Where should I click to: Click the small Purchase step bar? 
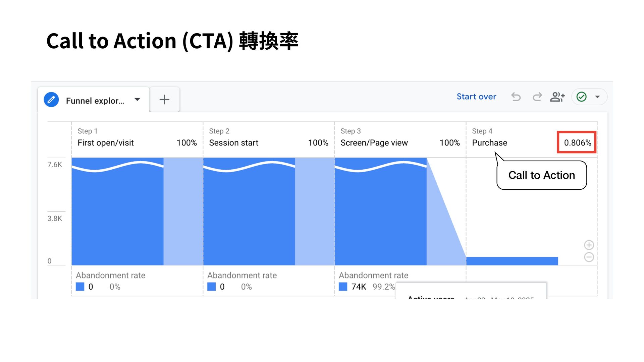512,261
